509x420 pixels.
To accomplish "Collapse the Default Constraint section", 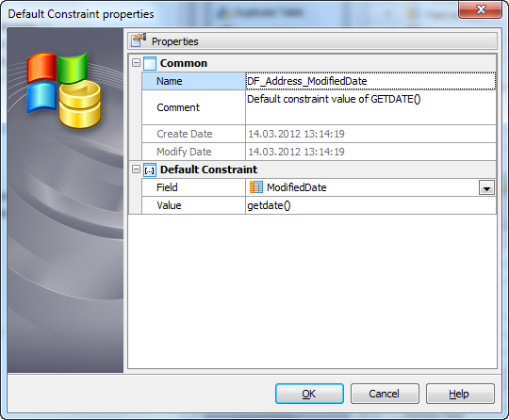I will [x=137, y=169].
